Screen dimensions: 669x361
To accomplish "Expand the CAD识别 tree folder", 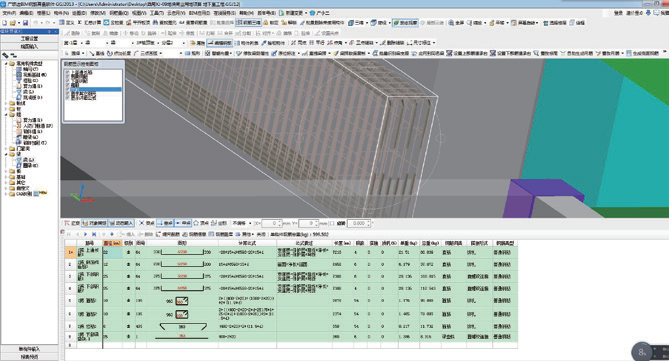I will click(x=6, y=194).
